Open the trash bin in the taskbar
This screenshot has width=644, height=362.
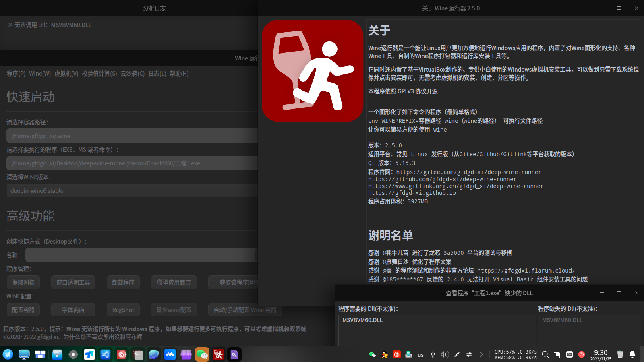click(x=620, y=354)
